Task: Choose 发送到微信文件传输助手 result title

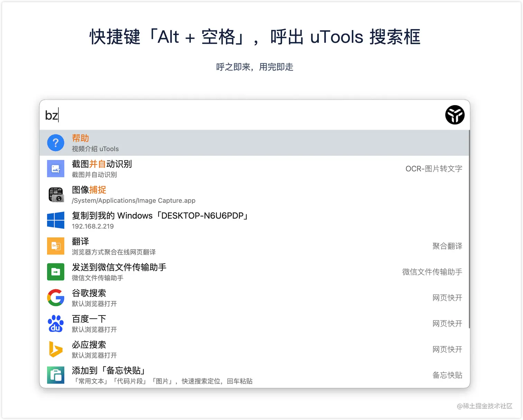Action: pos(119,267)
